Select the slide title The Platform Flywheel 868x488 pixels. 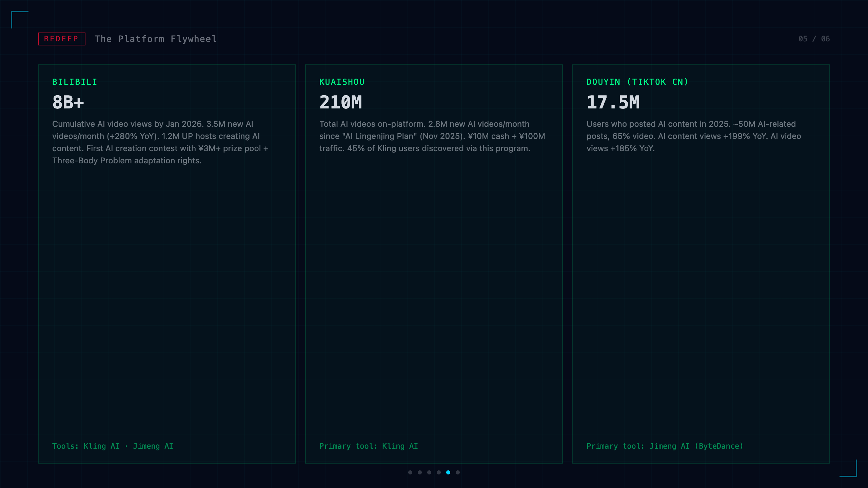(156, 39)
